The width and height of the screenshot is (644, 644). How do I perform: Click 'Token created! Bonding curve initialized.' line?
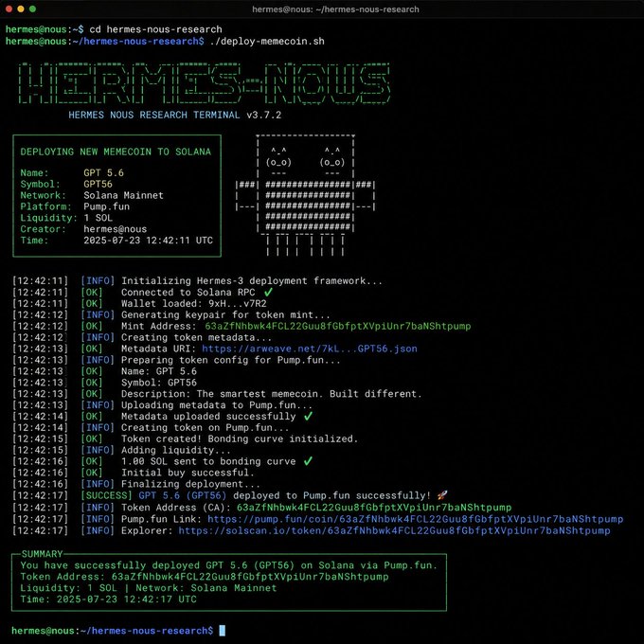[240, 439]
